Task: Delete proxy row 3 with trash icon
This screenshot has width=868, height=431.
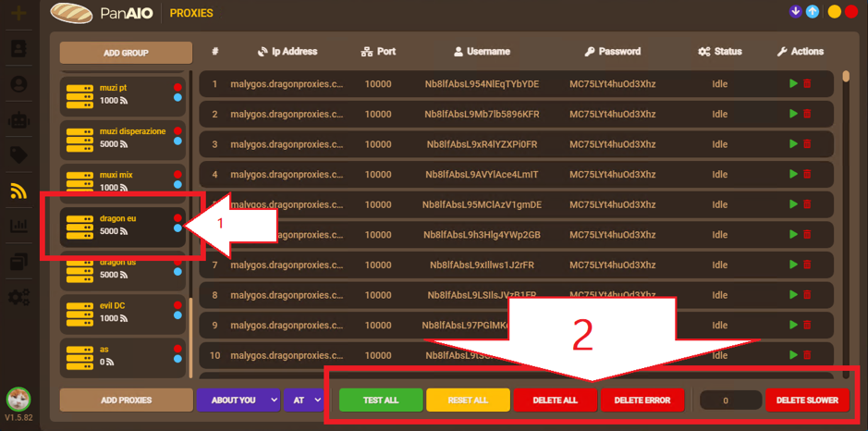Action: tap(807, 144)
